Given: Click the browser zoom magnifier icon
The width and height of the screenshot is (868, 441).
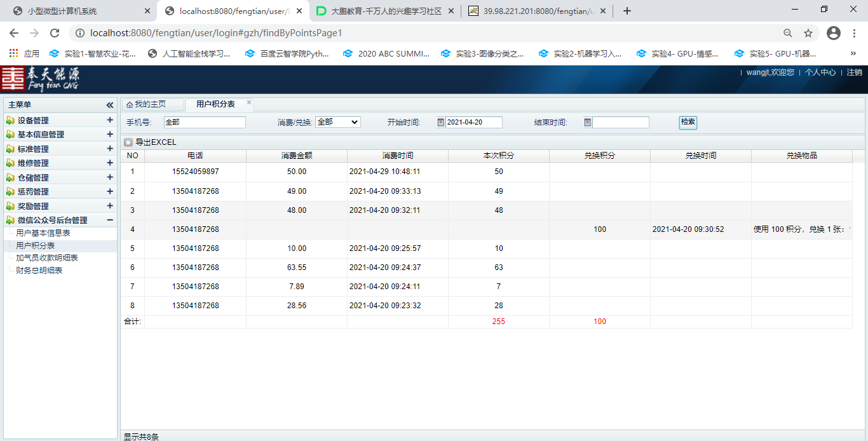Looking at the screenshot, I should (x=788, y=33).
